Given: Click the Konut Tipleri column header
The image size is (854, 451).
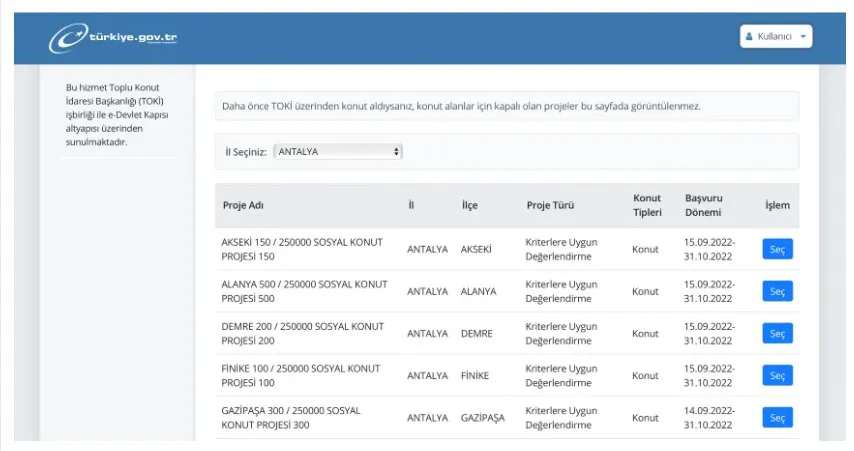Looking at the screenshot, I should coord(647,205).
